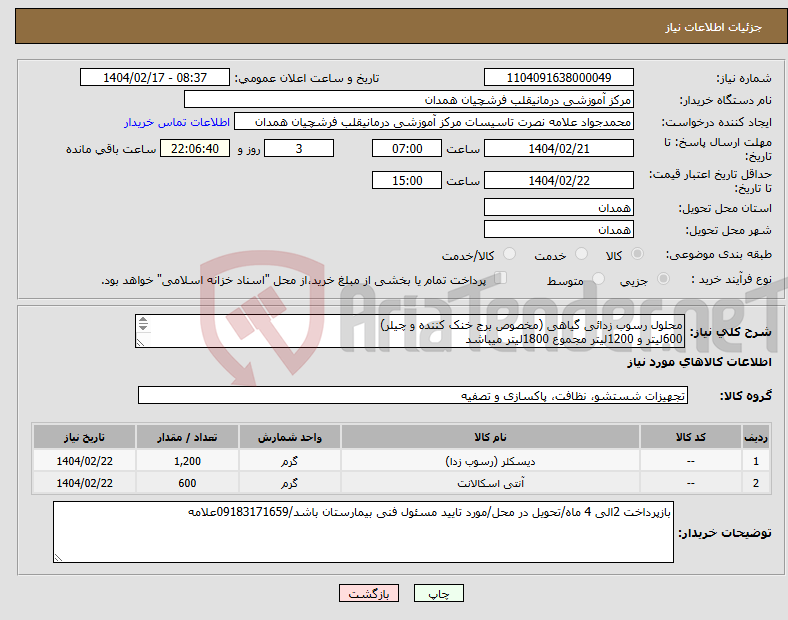Click the row number 1 cell

(756, 461)
